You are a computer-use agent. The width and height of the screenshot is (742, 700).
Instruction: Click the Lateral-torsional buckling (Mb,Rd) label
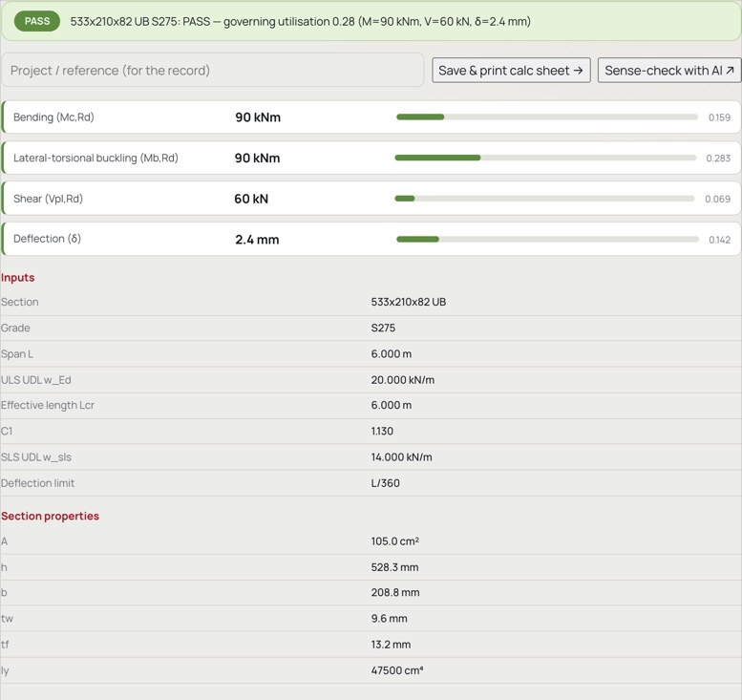(95, 158)
